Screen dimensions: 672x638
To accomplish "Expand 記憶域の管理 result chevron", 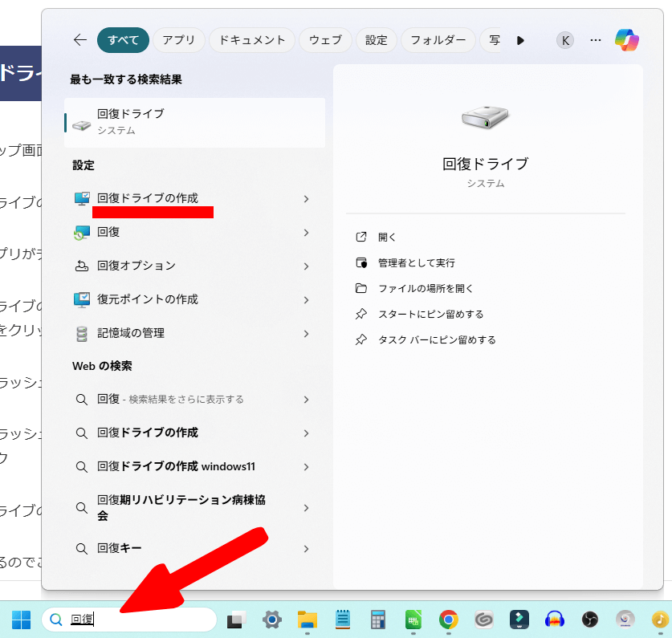I will point(306,333).
